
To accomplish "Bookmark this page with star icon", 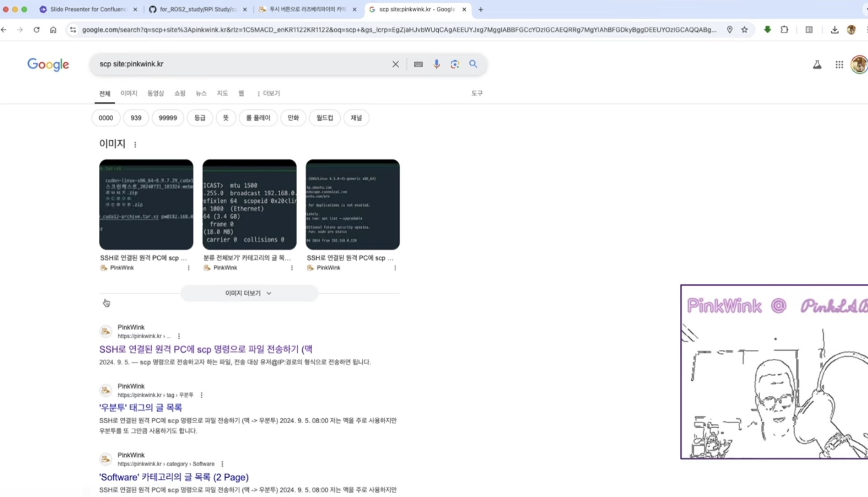I will click(745, 30).
